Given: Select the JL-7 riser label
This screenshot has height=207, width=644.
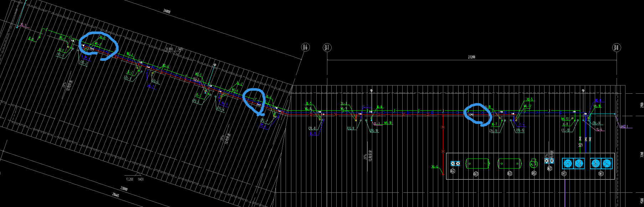Looking at the screenshot, I should click(494, 124).
